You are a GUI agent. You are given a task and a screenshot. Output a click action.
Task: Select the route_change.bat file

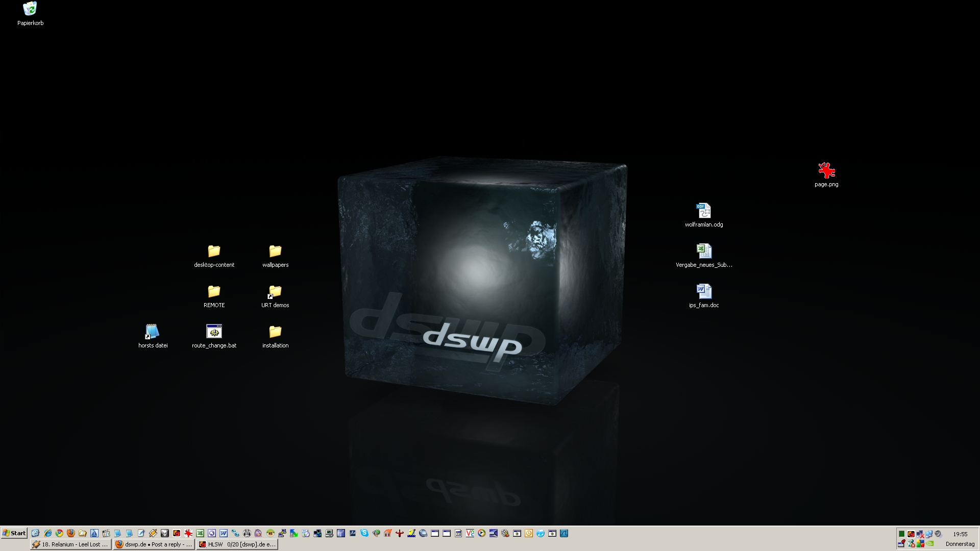(x=214, y=332)
